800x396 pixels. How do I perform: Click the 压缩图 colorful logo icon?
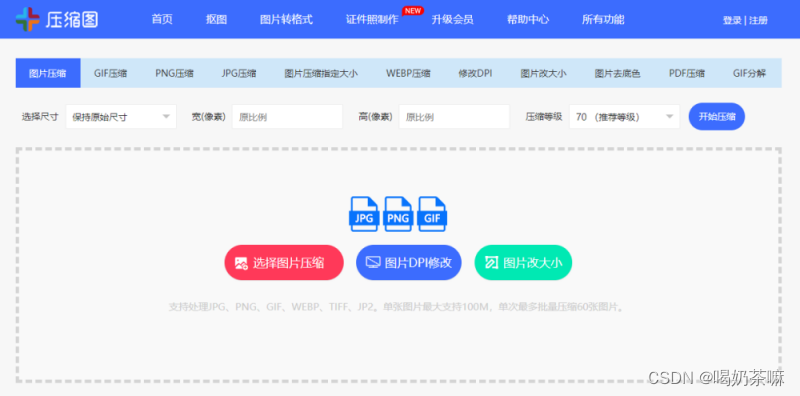click(28, 19)
